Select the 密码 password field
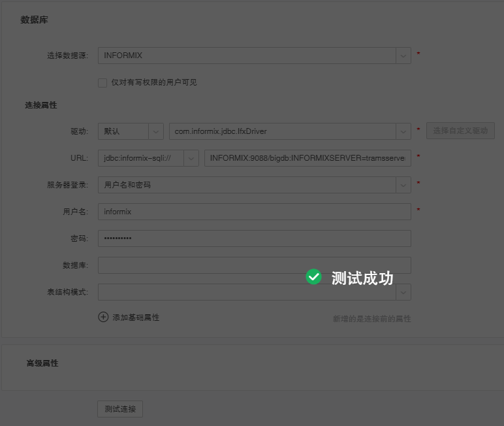 pos(254,238)
